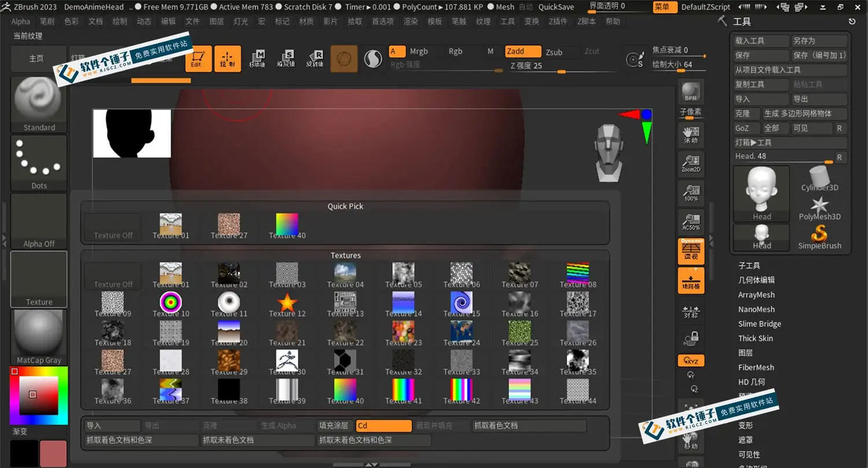This screenshot has height=468, width=868.
Task: Select the Rotate axis (旋转轴) tool
Action: coord(315,58)
